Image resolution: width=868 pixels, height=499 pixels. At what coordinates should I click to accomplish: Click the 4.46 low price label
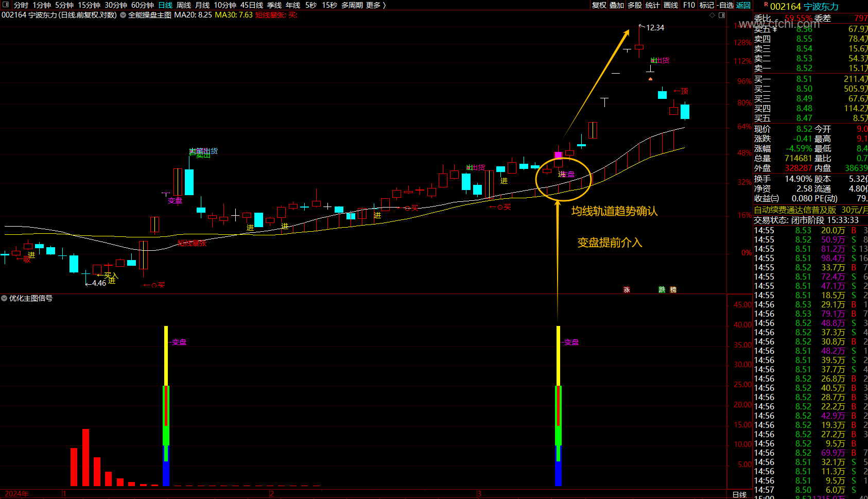pos(99,283)
